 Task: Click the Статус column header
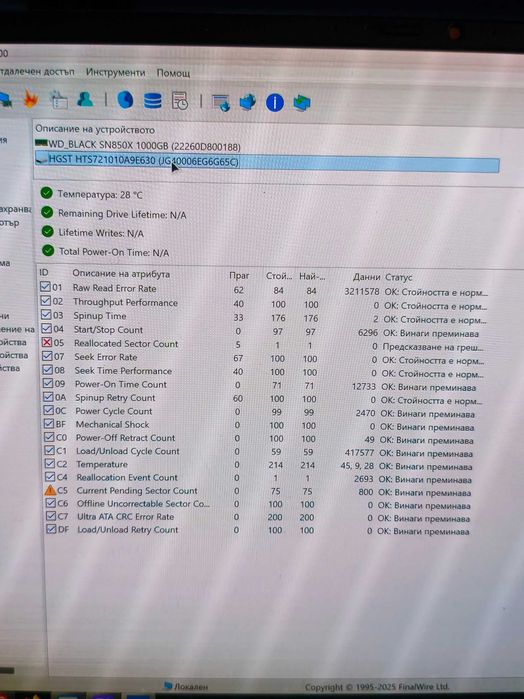(x=398, y=277)
